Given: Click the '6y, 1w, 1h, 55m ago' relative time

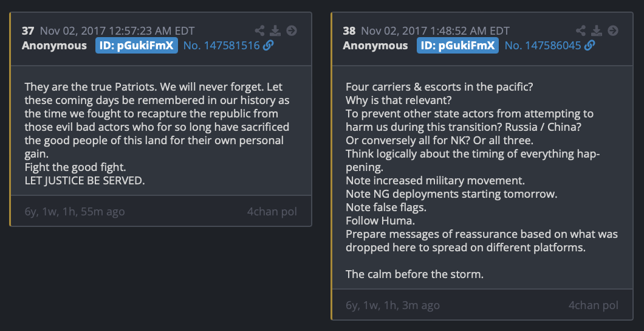Looking at the screenshot, I should click(x=75, y=212).
